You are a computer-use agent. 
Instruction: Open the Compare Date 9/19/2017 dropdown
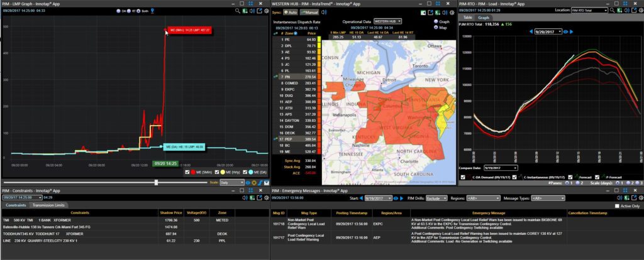[501, 168]
